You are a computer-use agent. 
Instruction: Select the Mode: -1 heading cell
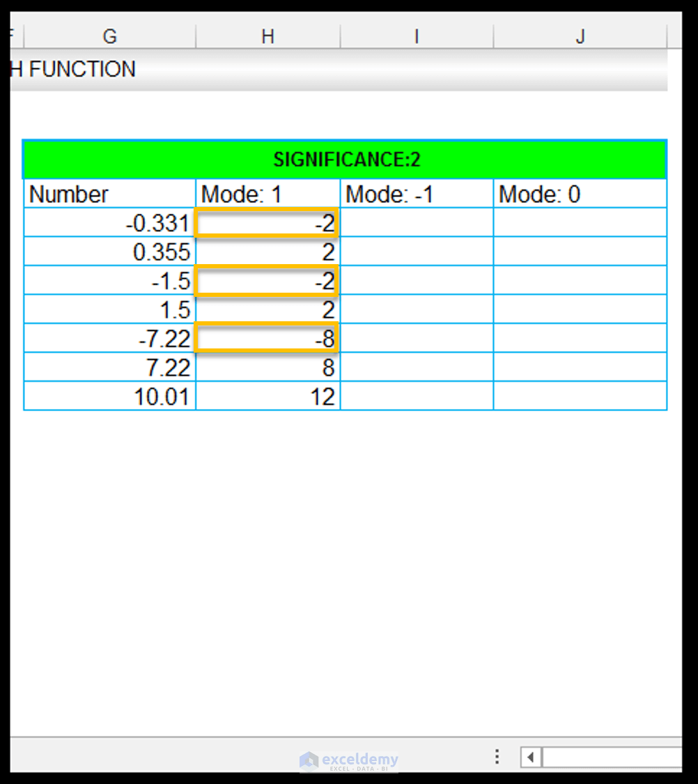click(x=415, y=194)
